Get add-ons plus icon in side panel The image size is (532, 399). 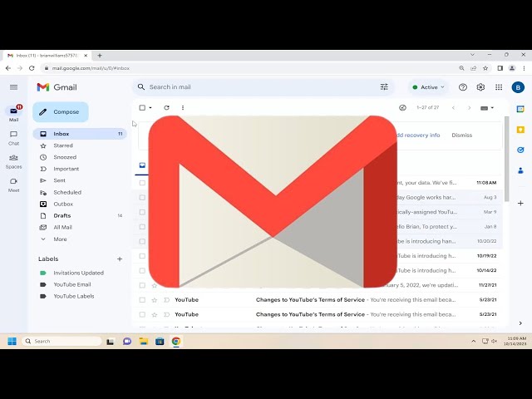pos(520,203)
